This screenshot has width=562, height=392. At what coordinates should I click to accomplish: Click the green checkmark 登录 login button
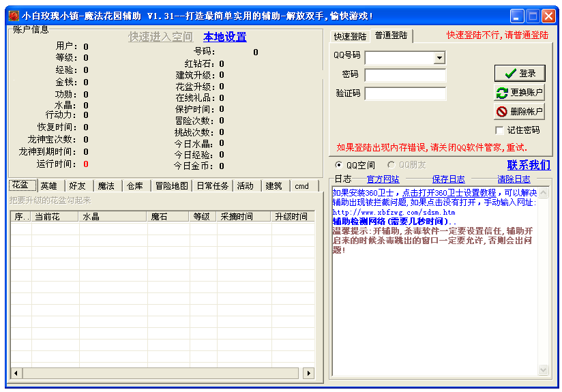[x=520, y=74]
